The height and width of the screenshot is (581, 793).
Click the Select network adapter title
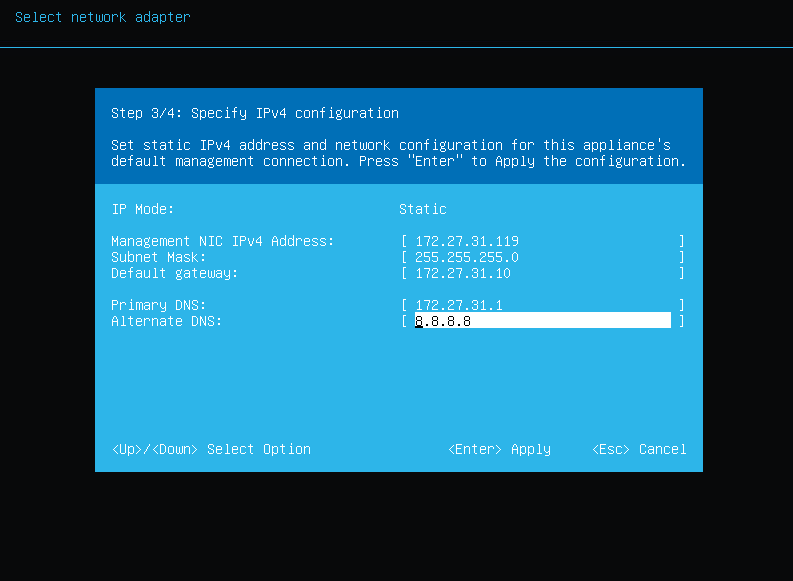(x=103, y=17)
